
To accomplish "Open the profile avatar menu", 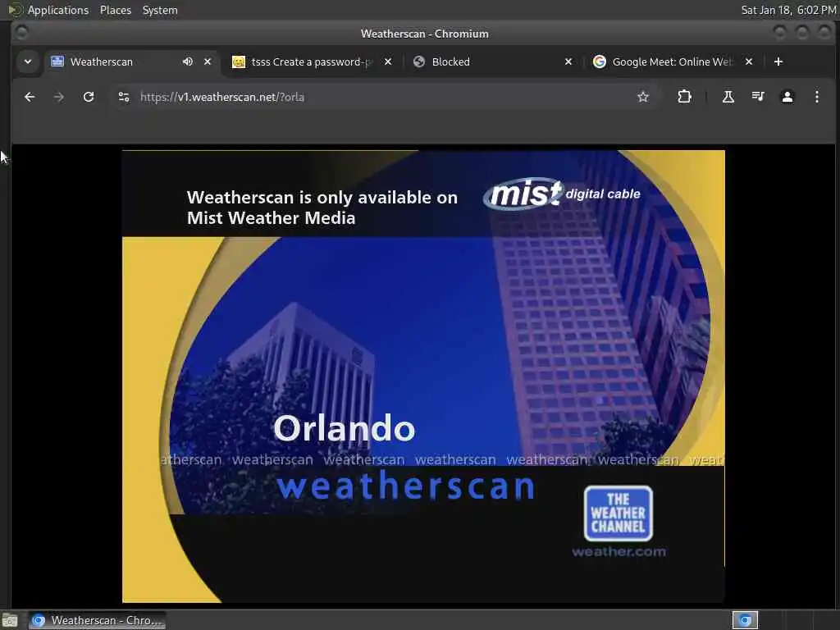I will 787,97.
